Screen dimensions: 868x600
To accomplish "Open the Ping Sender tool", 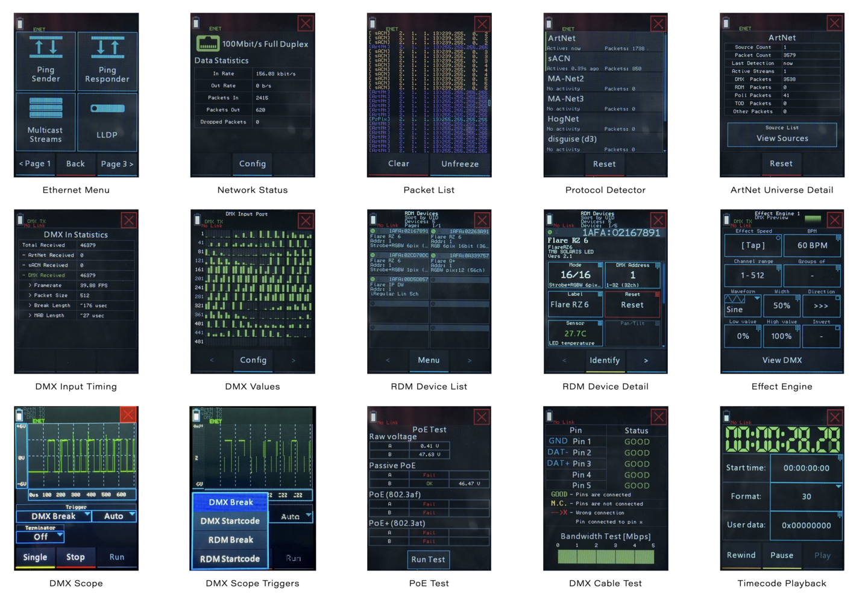I will point(46,61).
